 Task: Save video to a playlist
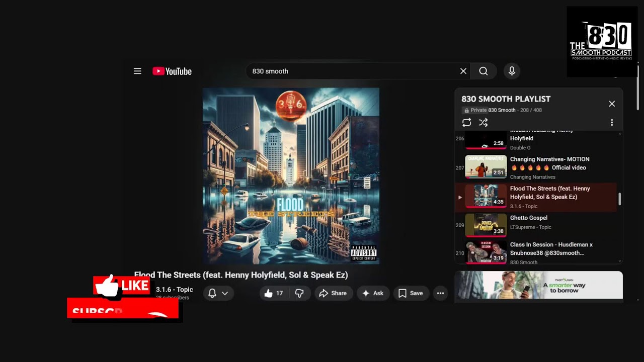coord(411,293)
